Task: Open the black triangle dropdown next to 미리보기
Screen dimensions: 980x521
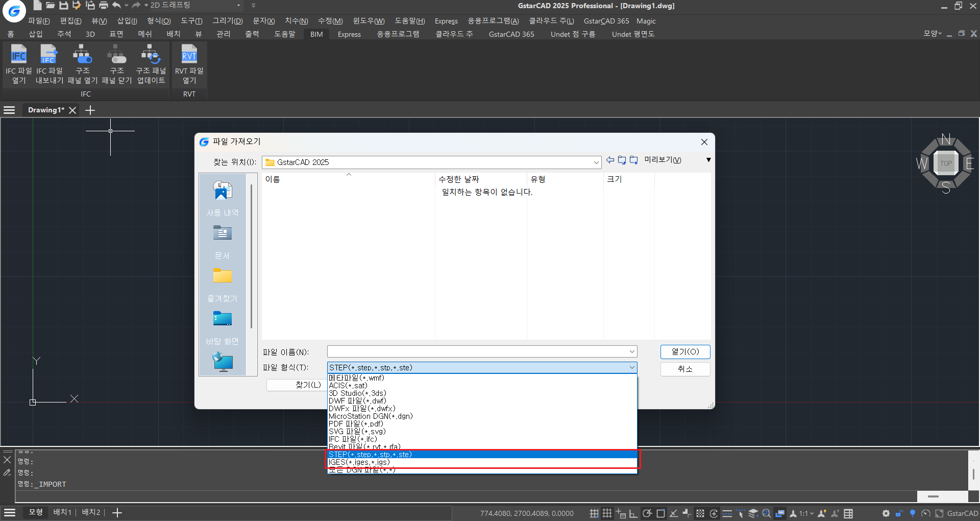Action: [x=708, y=160]
